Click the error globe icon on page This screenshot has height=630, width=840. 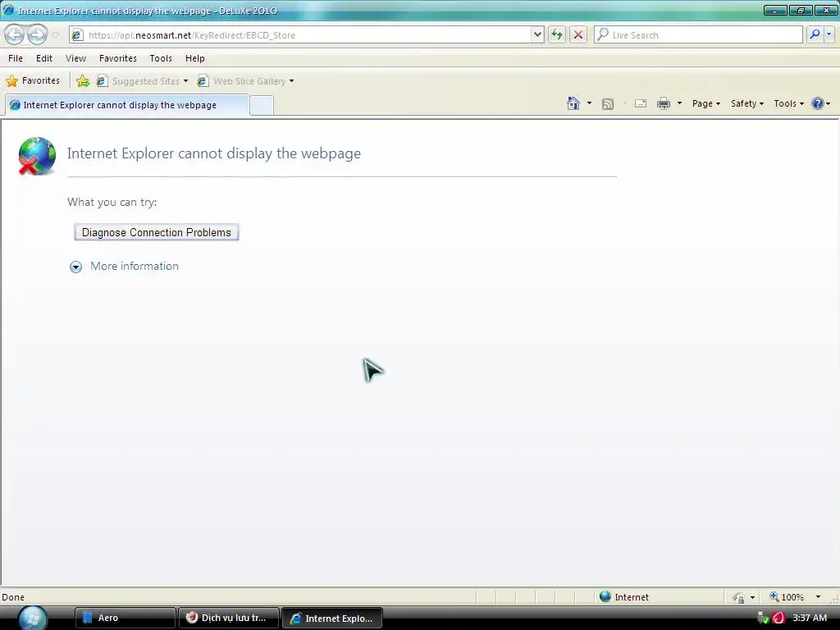point(36,156)
